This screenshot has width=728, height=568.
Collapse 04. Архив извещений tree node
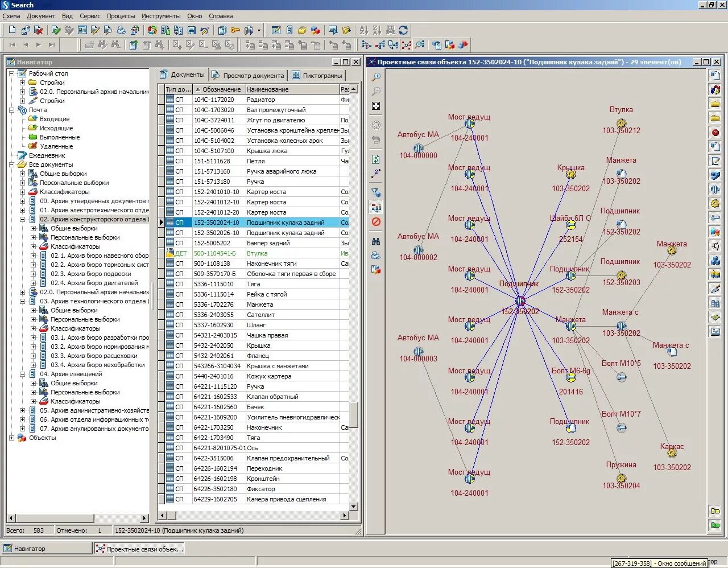(23, 374)
